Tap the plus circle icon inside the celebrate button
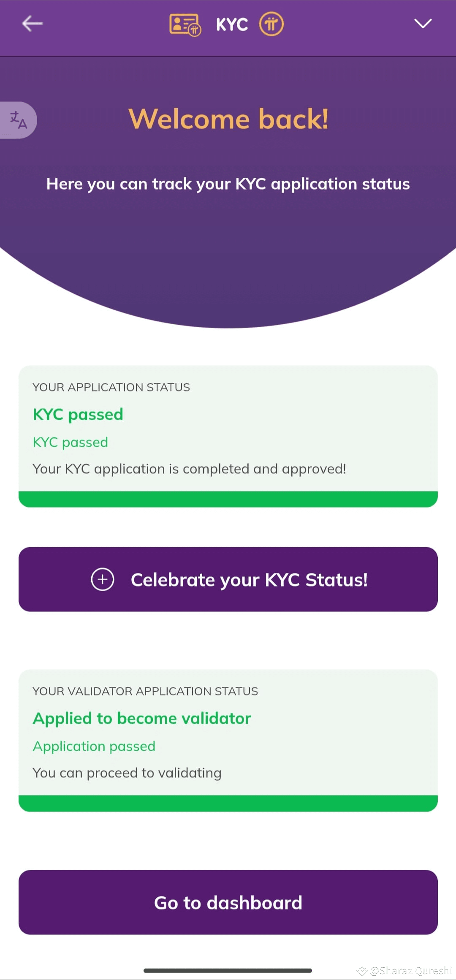Screen dimensions: 456x980 coord(103,580)
